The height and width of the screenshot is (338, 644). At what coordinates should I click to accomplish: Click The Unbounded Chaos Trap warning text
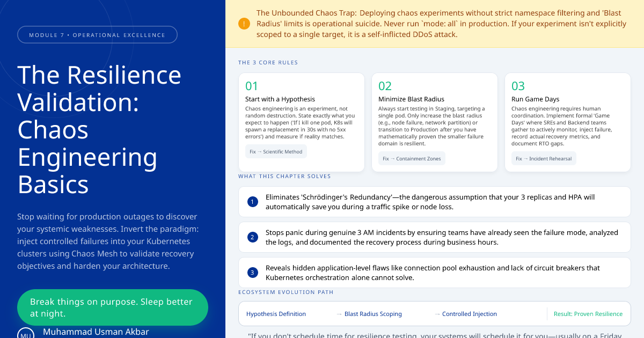(442, 24)
